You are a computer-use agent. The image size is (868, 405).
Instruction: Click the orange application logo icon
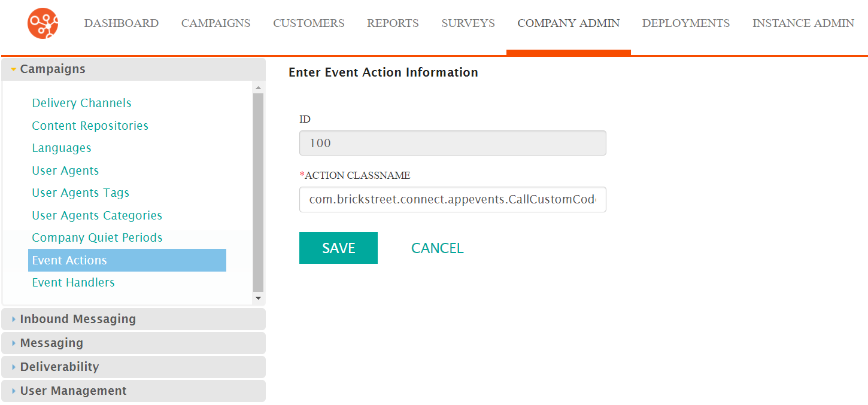click(43, 23)
